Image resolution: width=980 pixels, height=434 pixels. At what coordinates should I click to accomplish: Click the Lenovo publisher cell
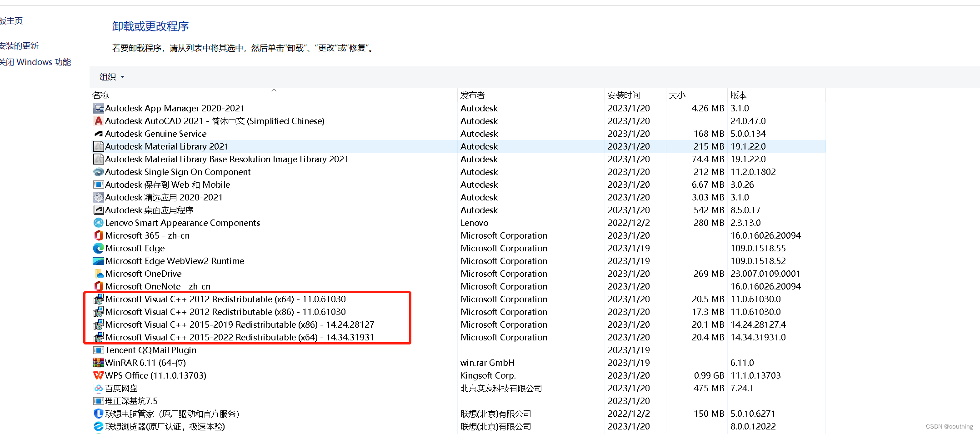tap(474, 223)
